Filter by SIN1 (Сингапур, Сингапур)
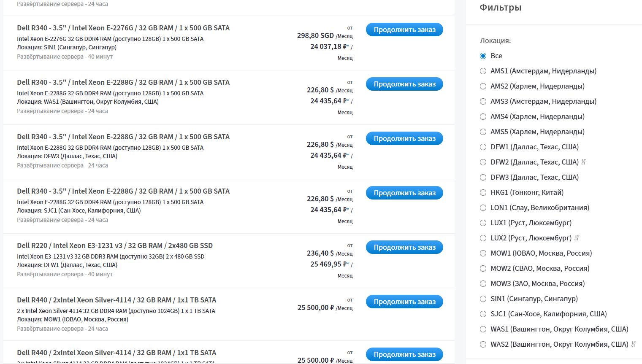Viewport: 642px width, 364px height. [483, 299]
